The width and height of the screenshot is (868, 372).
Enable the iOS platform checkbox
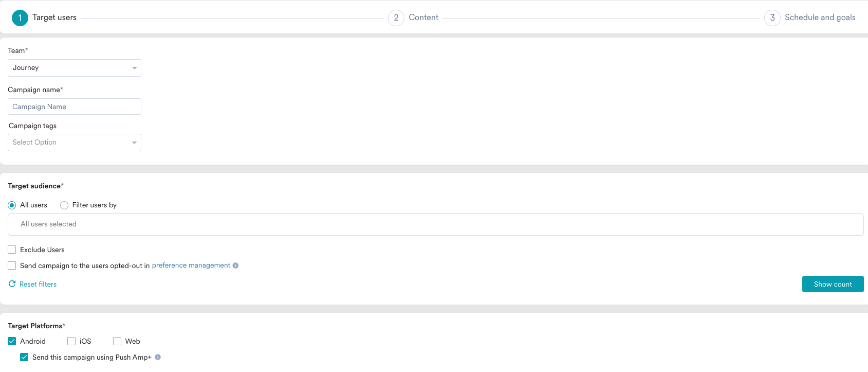[x=71, y=341]
